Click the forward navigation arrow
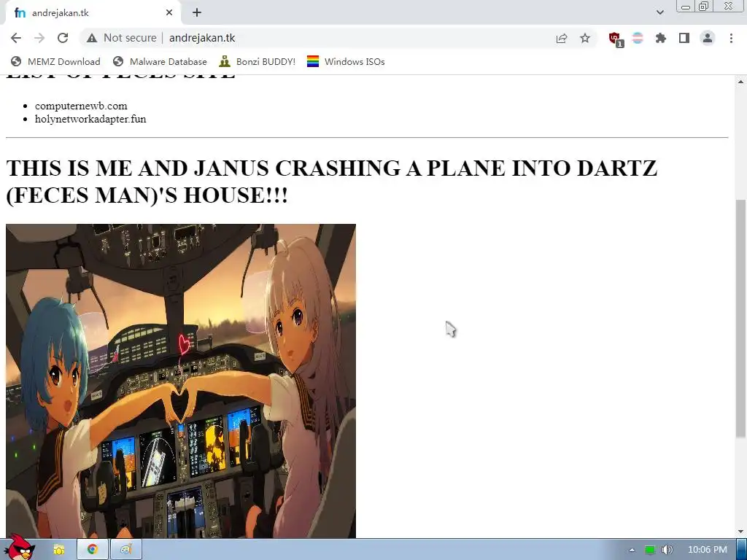This screenshot has width=747, height=560. click(39, 38)
